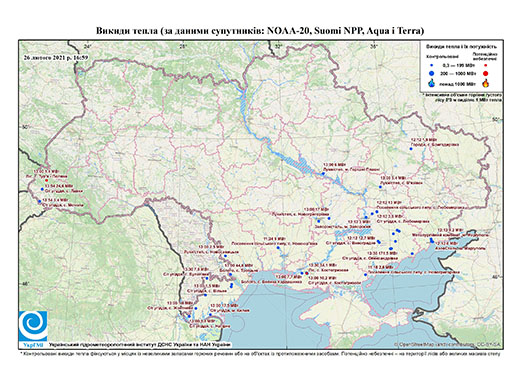Viewport: 520px width, 368px height.
Task: Click the red hotspot near Kostohryzove
Action: point(307,273)
